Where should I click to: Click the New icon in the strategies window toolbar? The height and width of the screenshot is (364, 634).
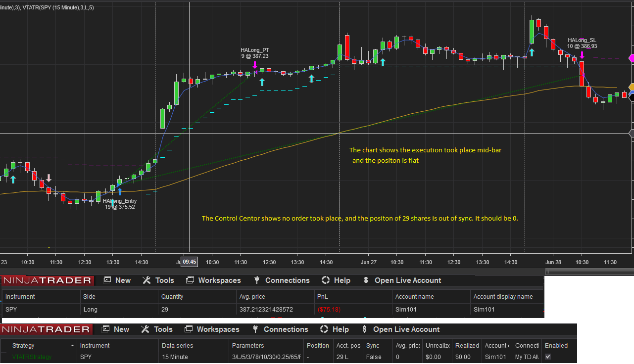point(105,329)
